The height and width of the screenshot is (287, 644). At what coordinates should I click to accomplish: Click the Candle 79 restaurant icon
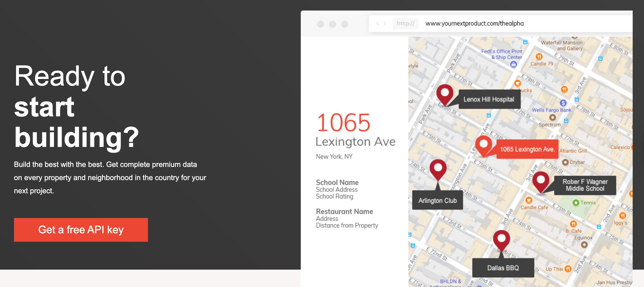point(539,57)
